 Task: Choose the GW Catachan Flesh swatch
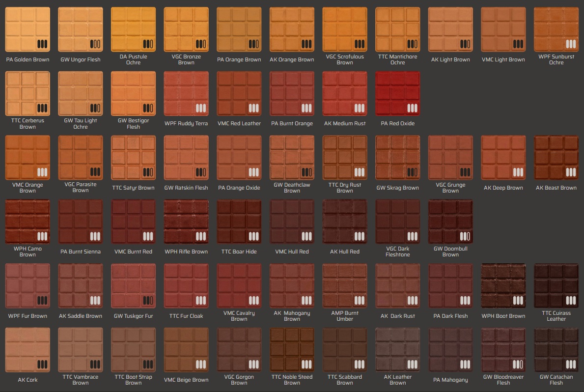(556, 350)
